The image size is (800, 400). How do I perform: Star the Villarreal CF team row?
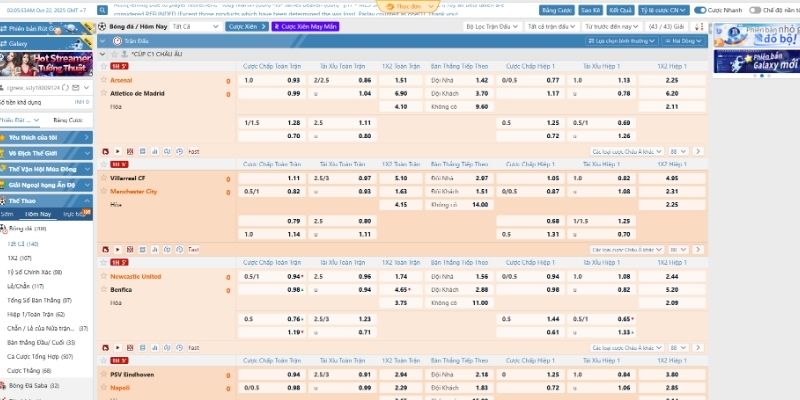pyautogui.click(x=104, y=177)
